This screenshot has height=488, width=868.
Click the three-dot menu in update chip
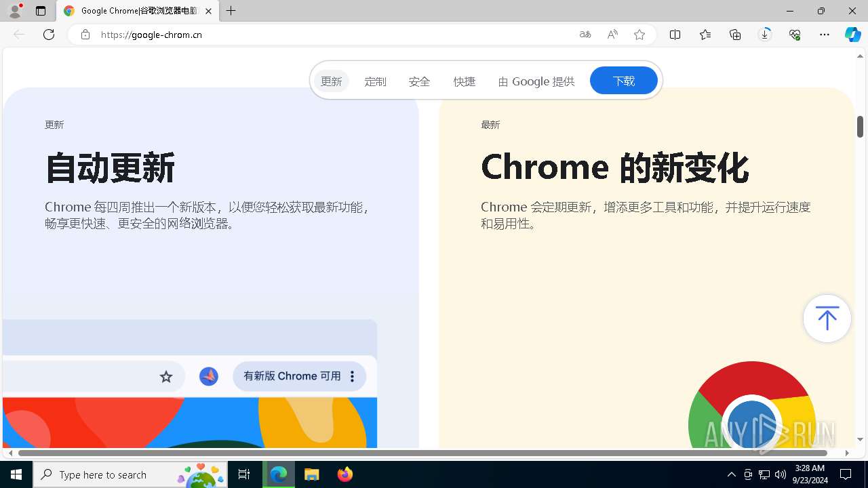pos(352,376)
